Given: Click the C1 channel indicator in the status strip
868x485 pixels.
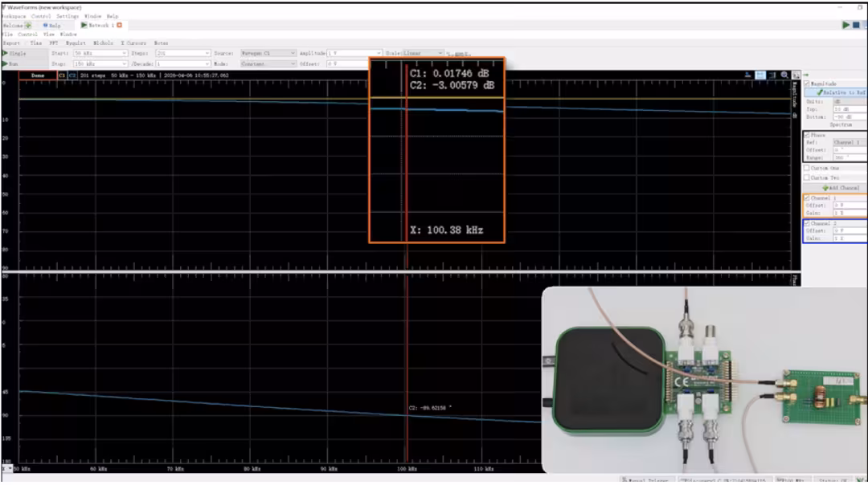Looking at the screenshot, I should pos(62,75).
